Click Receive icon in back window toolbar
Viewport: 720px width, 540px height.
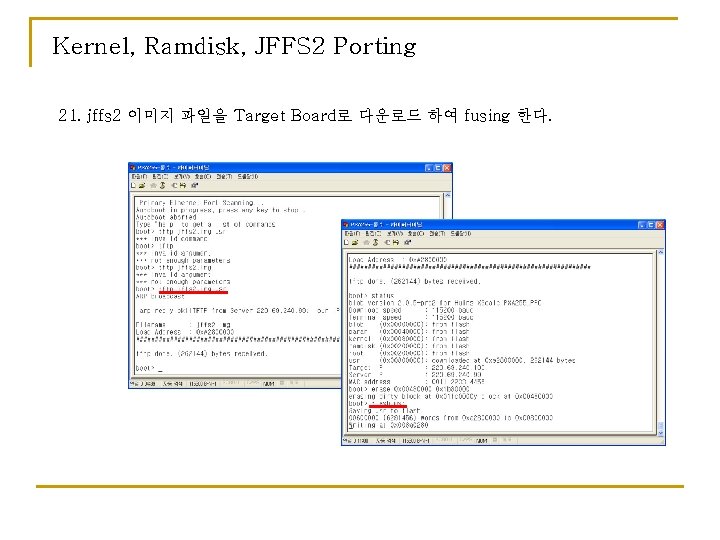pos(182,186)
